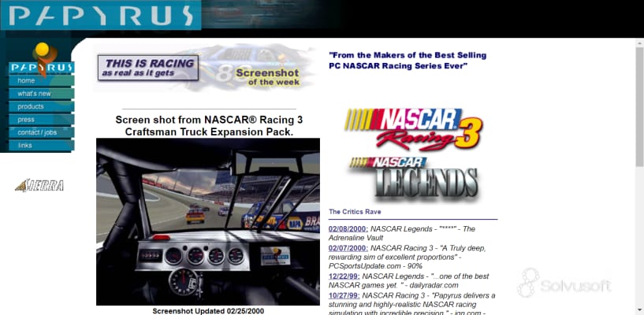
Task: Click the Papyrus sidebar logo icon
Action: [x=41, y=59]
